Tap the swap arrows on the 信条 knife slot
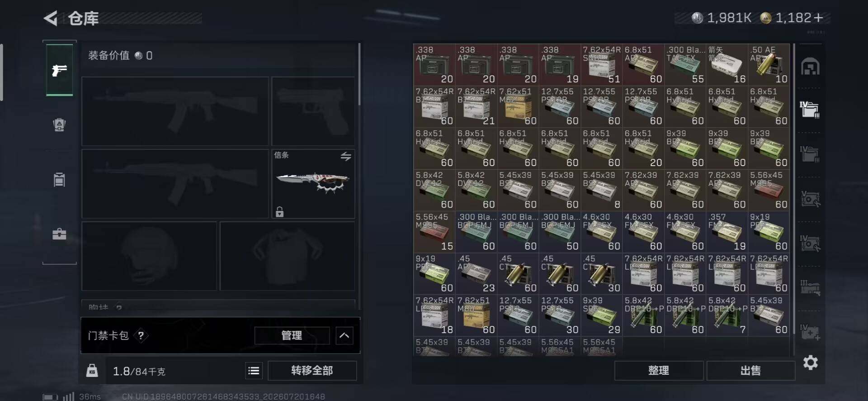 pos(346,156)
